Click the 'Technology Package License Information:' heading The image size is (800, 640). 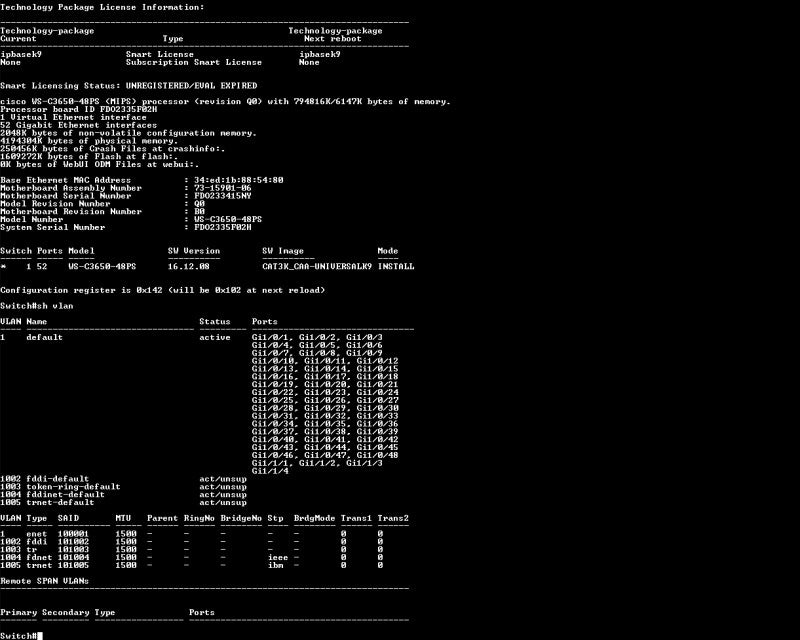(x=102, y=7)
